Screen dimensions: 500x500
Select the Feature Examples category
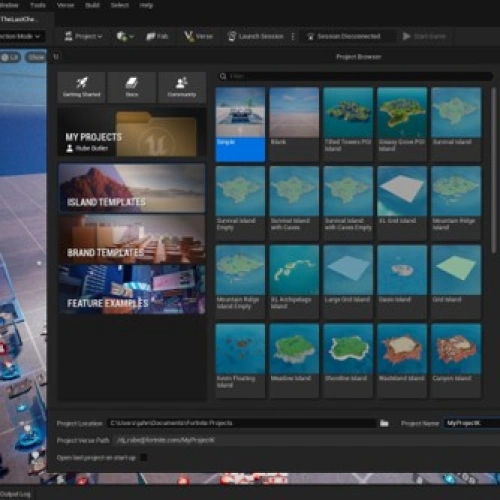[132, 290]
